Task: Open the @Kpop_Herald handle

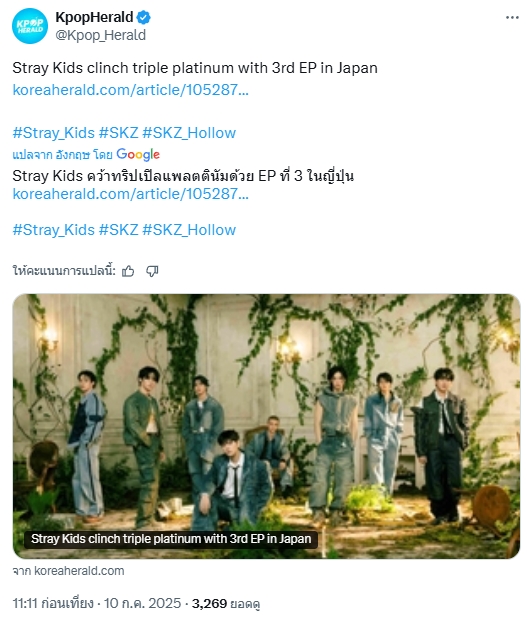Action: point(101,35)
